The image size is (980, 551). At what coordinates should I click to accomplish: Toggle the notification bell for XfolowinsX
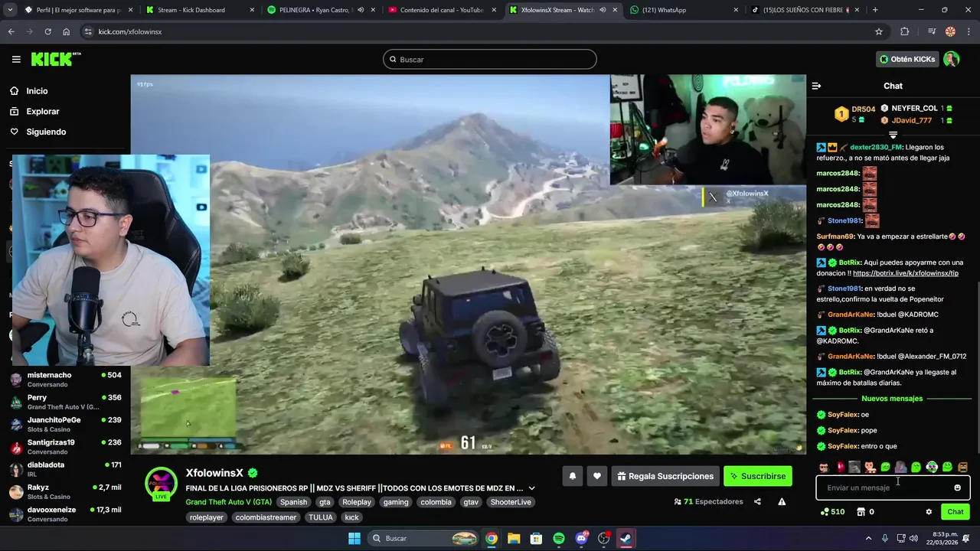tap(572, 476)
